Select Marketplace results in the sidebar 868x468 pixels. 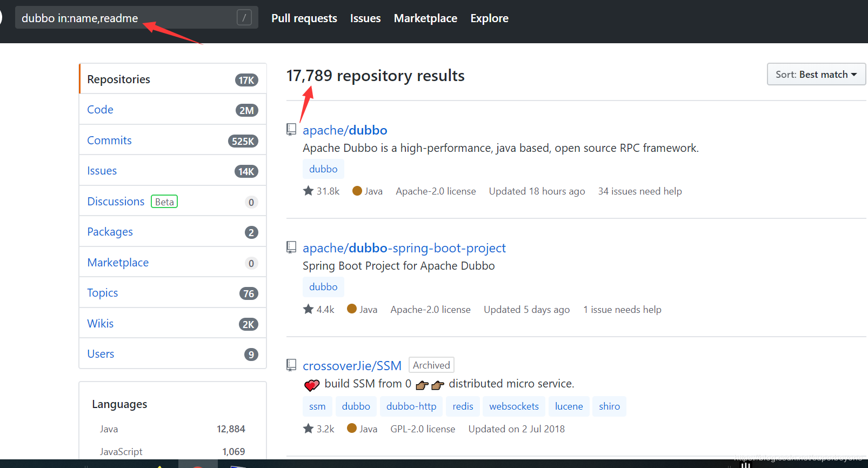[x=173, y=263]
